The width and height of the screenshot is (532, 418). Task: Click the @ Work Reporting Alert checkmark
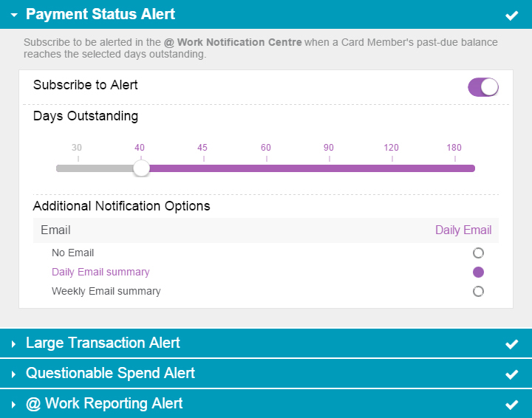(511, 405)
